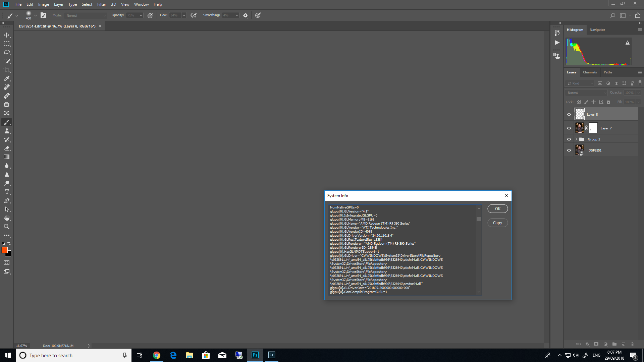Select the Spot Healing Brush tool

coord(7,87)
